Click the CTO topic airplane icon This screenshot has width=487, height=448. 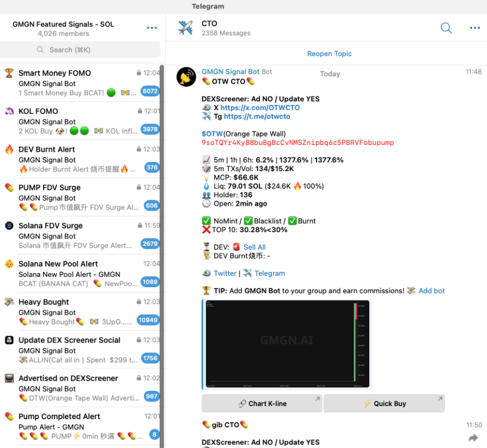tap(185, 28)
